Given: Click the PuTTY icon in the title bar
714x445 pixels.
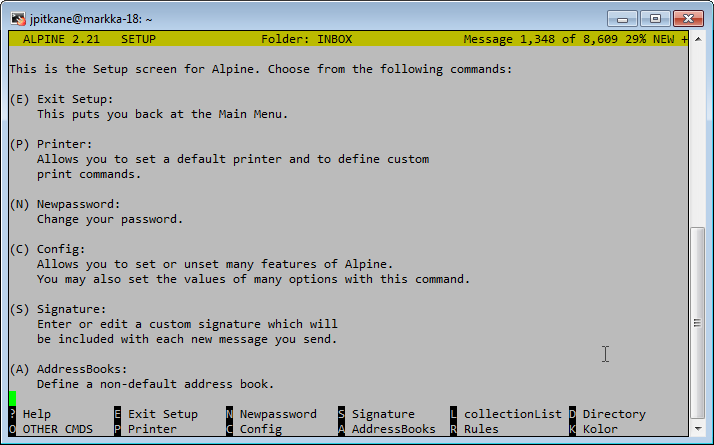Looking at the screenshot, I should point(18,19).
